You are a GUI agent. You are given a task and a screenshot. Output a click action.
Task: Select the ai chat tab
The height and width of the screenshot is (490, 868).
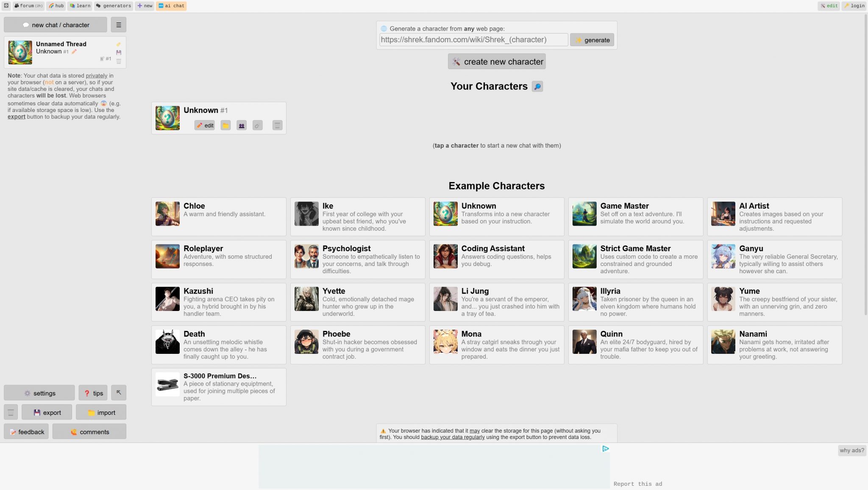(171, 6)
